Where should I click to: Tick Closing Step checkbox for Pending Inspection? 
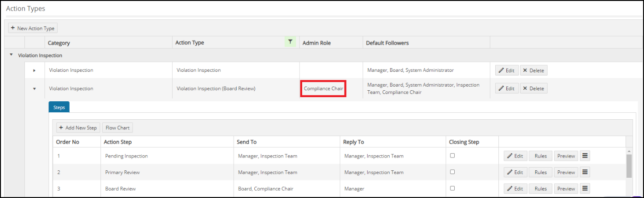pyautogui.click(x=452, y=156)
